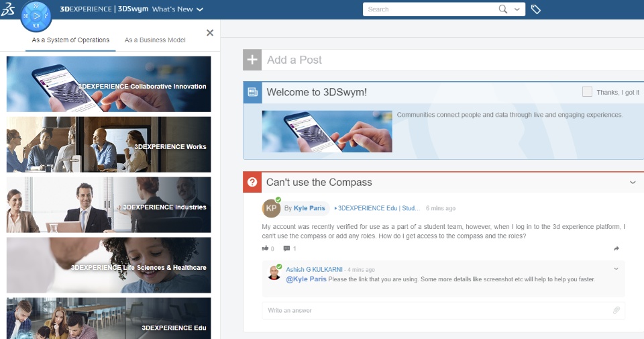Close the Compass side panel
This screenshot has height=339, width=644.
pyautogui.click(x=210, y=33)
